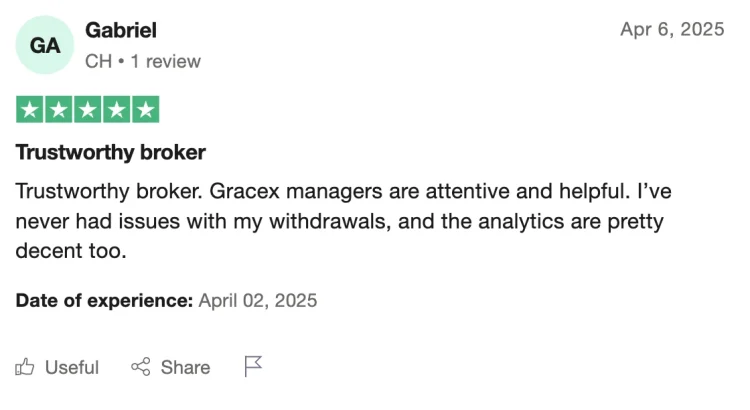
Task: Click the thumbs-up Useful icon
Action: tap(24, 367)
